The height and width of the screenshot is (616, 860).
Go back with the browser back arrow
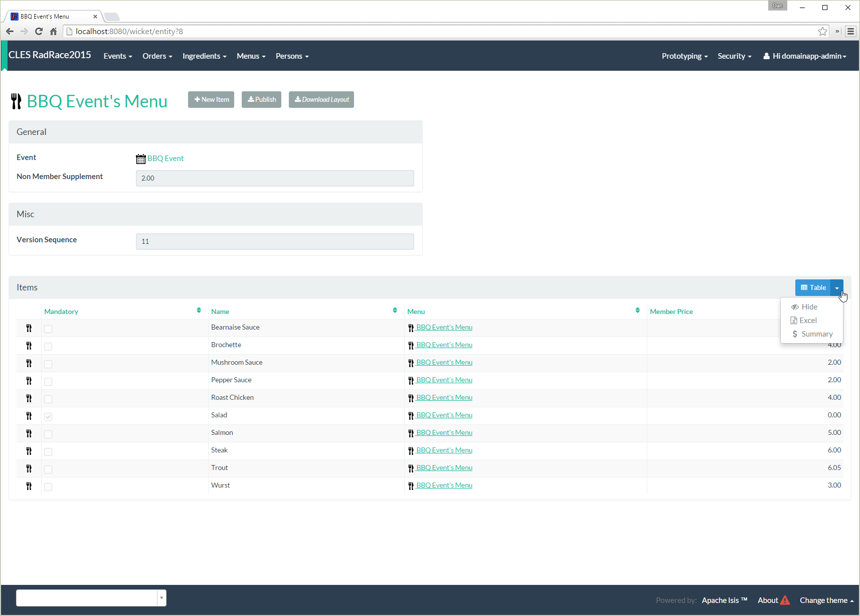click(x=10, y=32)
